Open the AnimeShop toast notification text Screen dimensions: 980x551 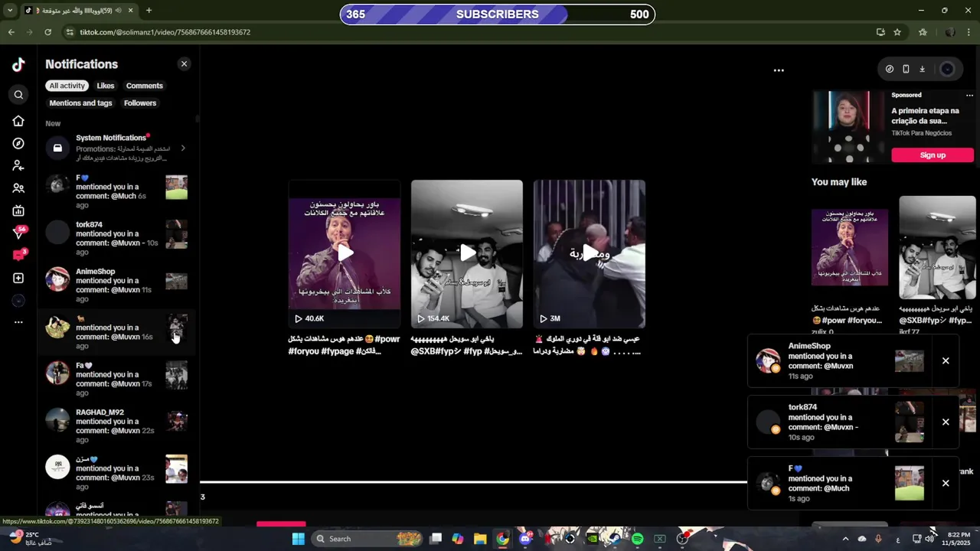click(x=821, y=361)
